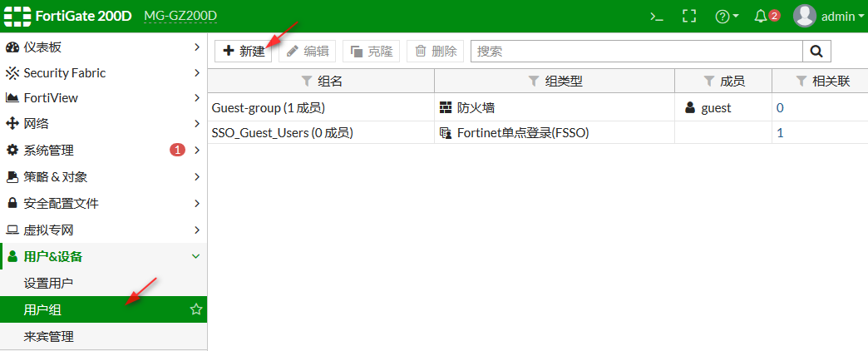Expand chevron beside 网络
868x351 pixels.
[196, 123]
